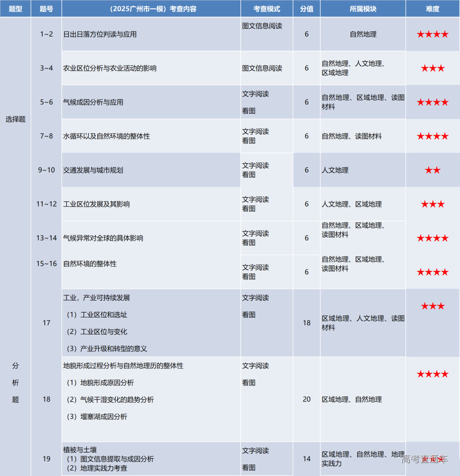Click the two-star difficulty rating for questions 9~10
This screenshot has width=460, height=476.
pos(432,170)
